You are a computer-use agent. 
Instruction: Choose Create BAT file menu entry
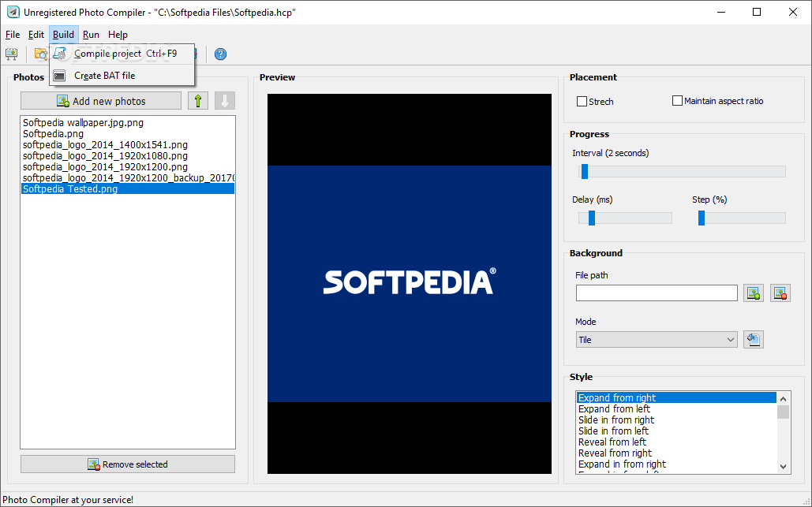pos(122,76)
